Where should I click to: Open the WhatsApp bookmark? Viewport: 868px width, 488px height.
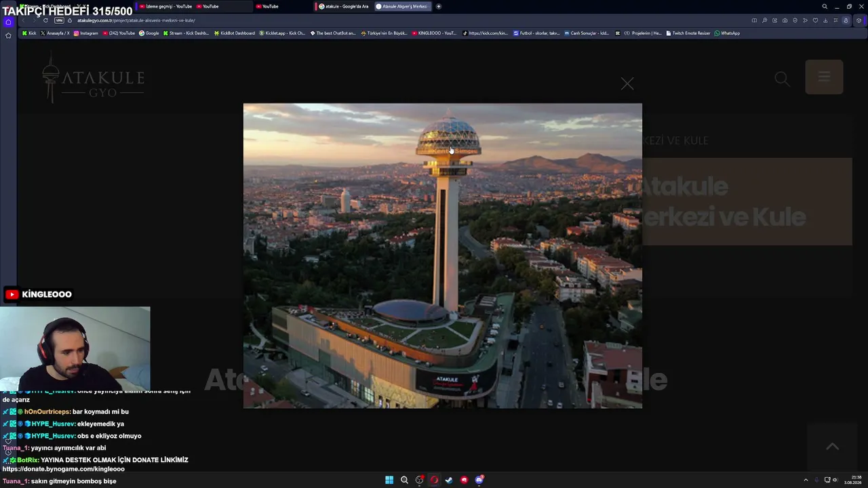point(728,33)
